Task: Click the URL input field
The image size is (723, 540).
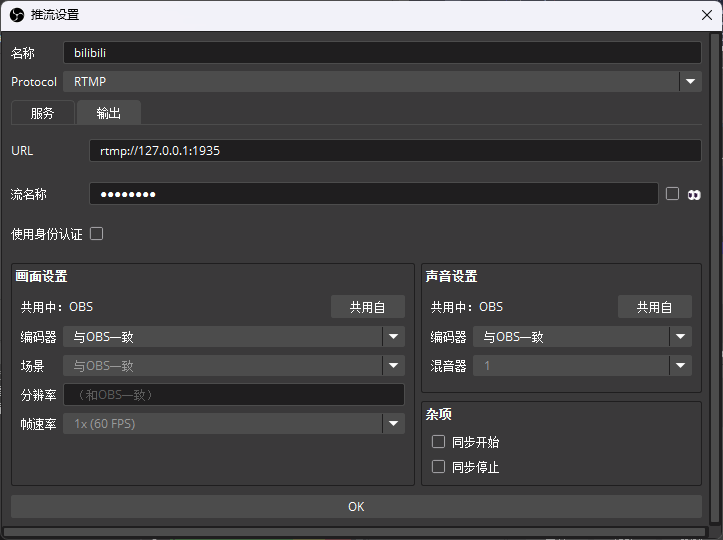Action: (x=395, y=151)
